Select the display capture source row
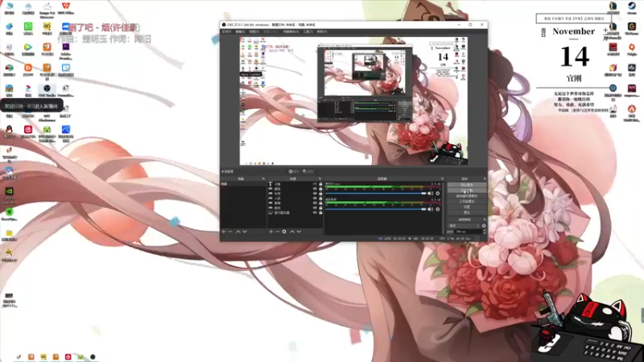 point(295,212)
